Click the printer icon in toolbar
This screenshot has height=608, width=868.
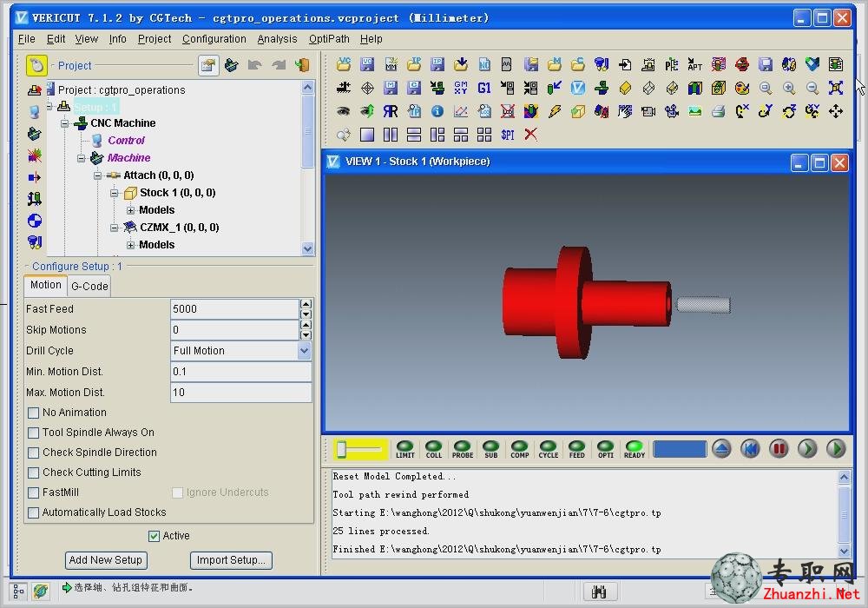(719, 111)
